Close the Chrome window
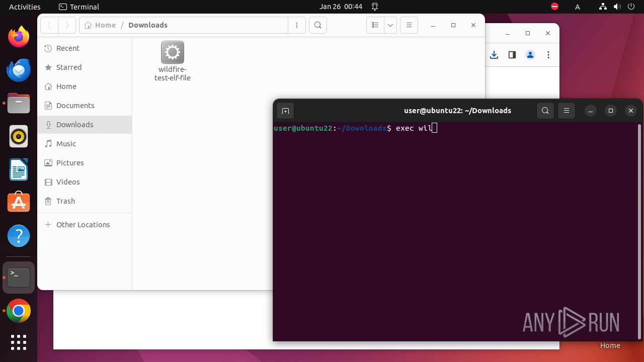The image size is (644, 362). 548,33
